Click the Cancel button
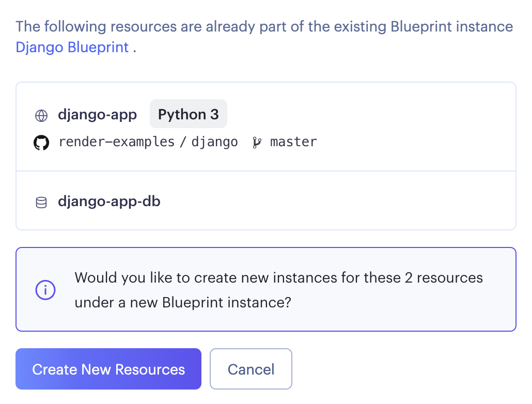Viewport: 532px width, 404px height. coord(251,369)
